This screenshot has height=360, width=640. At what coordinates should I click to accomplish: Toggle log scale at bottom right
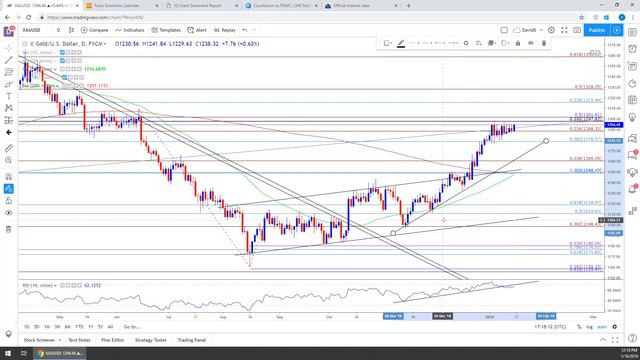(589, 327)
